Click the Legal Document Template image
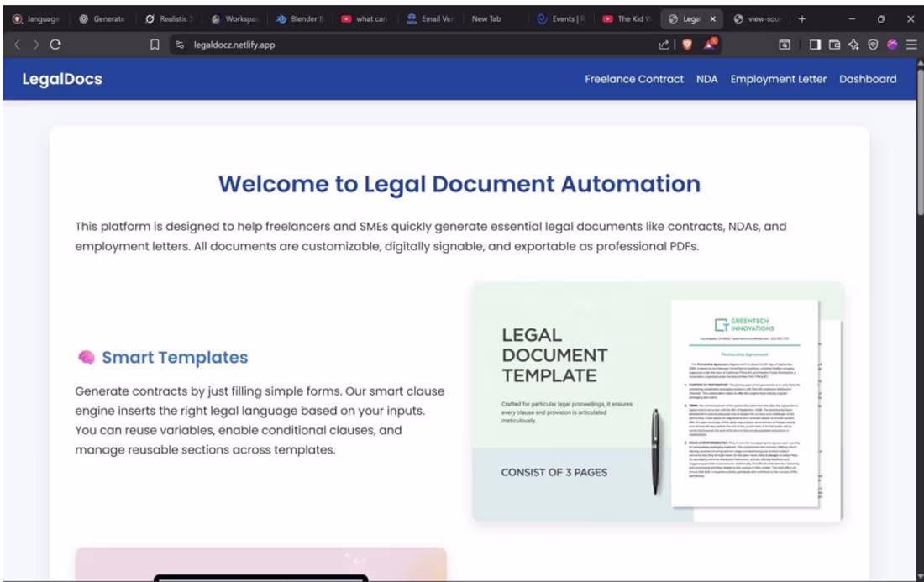The height and width of the screenshot is (582, 924). point(658,401)
